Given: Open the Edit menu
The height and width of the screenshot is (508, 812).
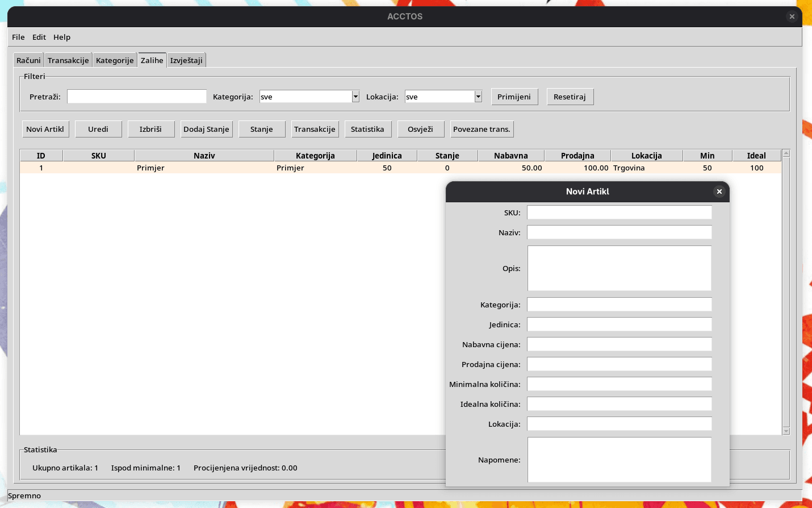Looking at the screenshot, I should tap(39, 37).
